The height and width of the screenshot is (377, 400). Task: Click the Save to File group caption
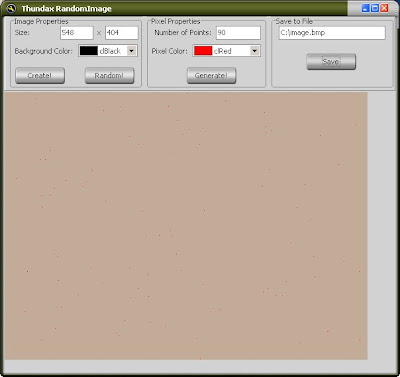tap(294, 21)
